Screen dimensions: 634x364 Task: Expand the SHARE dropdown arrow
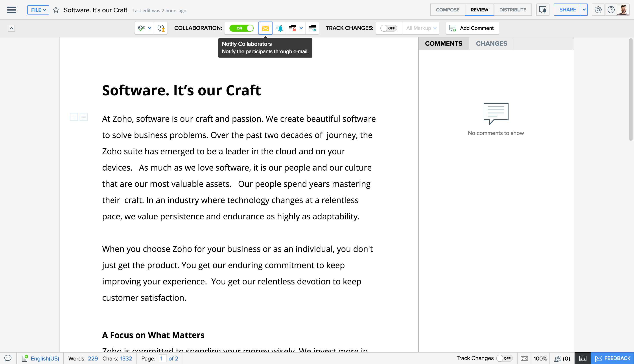(584, 10)
